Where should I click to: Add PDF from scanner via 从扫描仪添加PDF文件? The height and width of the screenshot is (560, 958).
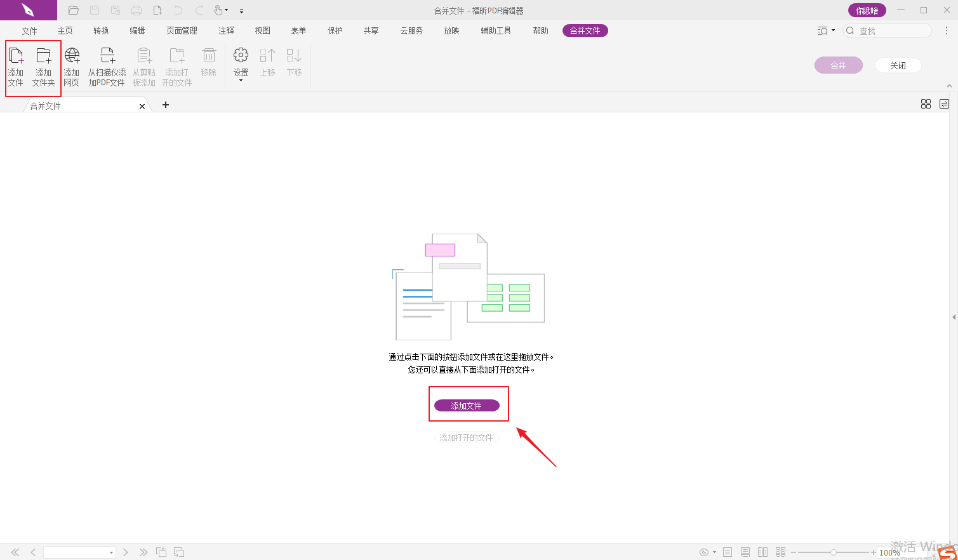107,67
